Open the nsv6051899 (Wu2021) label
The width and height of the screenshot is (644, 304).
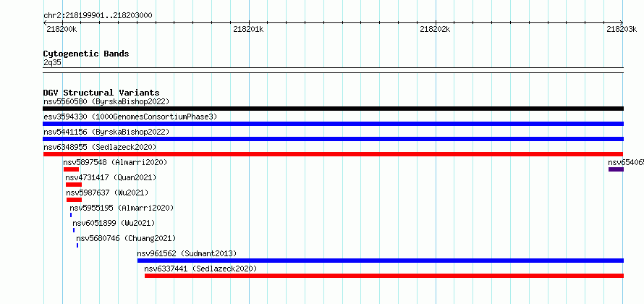tap(114, 223)
